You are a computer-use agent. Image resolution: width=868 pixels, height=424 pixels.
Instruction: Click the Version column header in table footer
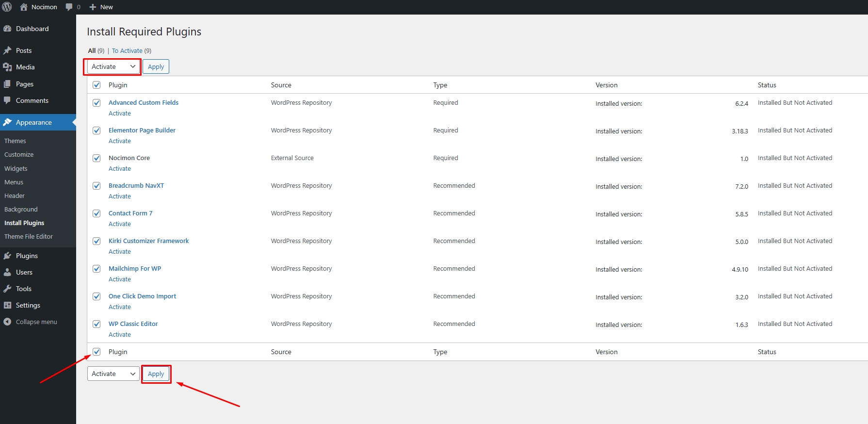[607, 352]
